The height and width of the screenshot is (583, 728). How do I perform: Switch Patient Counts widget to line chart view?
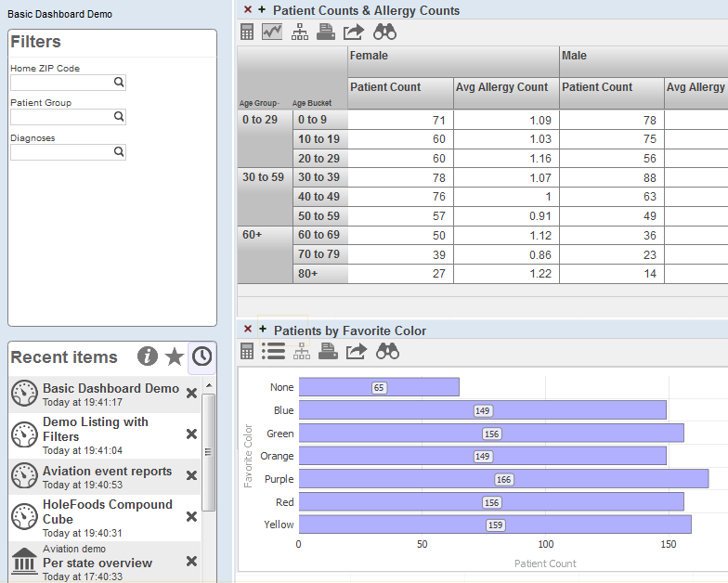272,32
